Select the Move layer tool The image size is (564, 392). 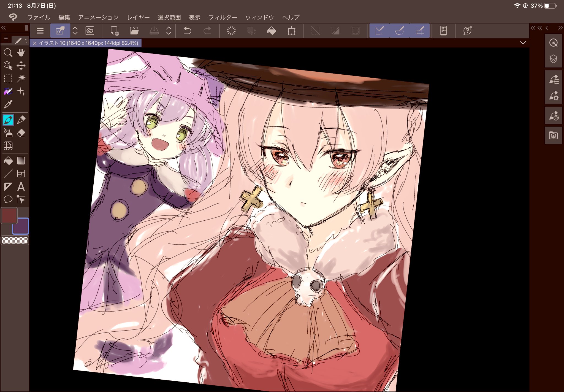21,66
